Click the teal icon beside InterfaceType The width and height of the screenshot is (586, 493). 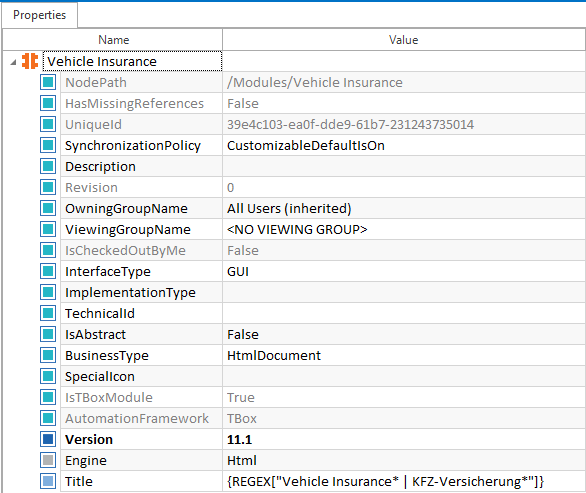(48, 271)
